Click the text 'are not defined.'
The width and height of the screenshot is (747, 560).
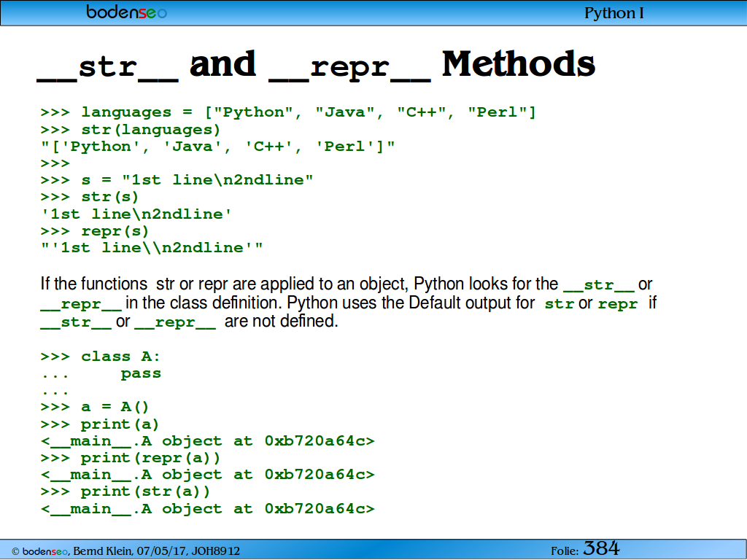(x=281, y=321)
